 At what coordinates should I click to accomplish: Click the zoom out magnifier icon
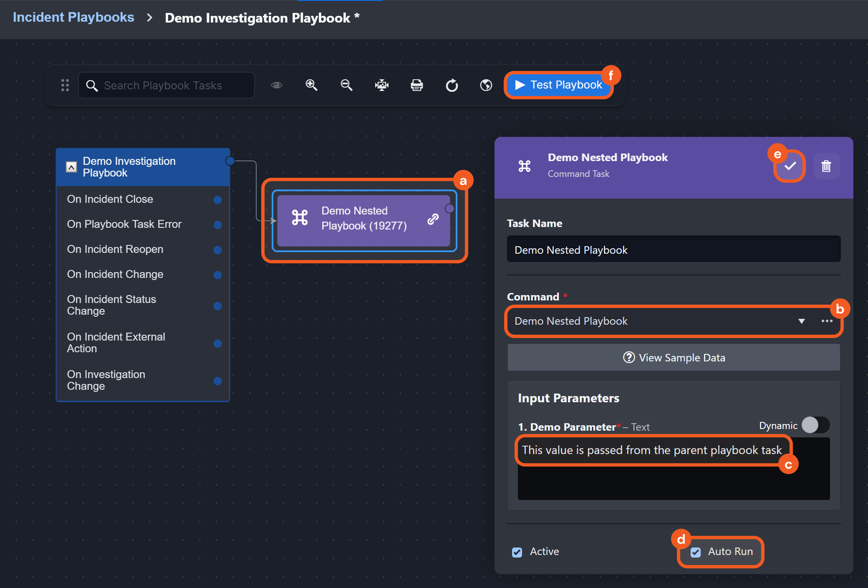coord(346,85)
